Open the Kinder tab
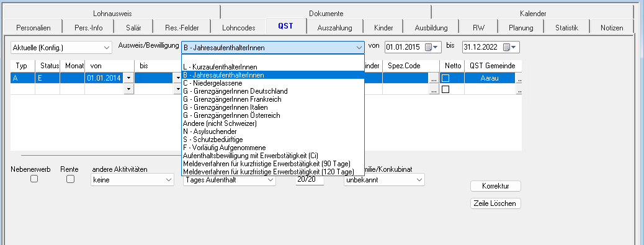 coord(383,28)
